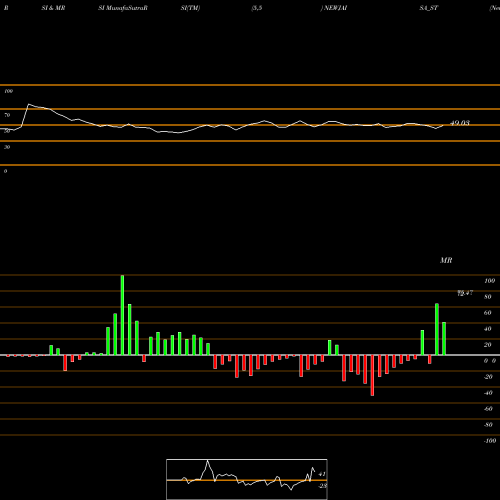Click the 'SI MunafaSutraR' header text
The width and height of the screenshot is (500, 500).
[x=123, y=8]
